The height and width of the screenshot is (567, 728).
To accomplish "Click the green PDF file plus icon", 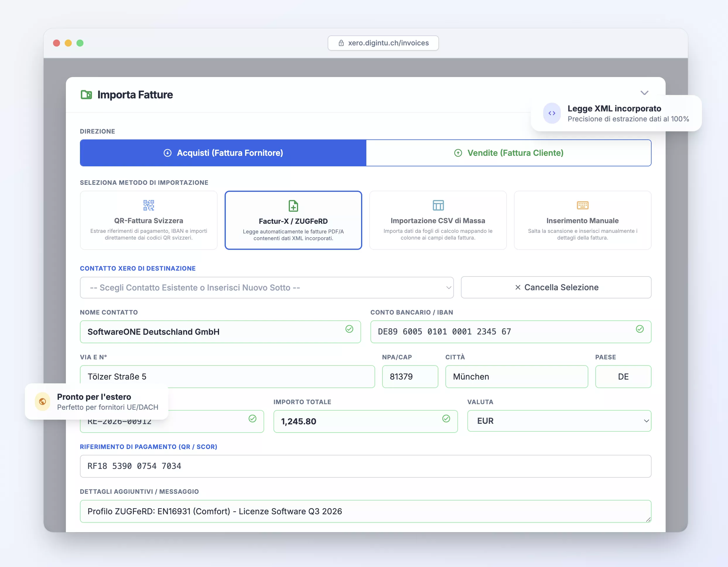I will pyautogui.click(x=293, y=206).
